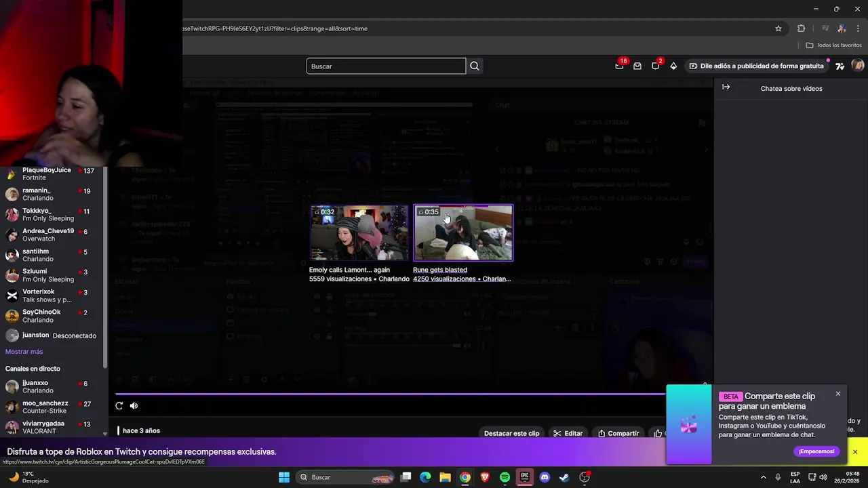Click the Twitch search magnifier button

(x=475, y=66)
